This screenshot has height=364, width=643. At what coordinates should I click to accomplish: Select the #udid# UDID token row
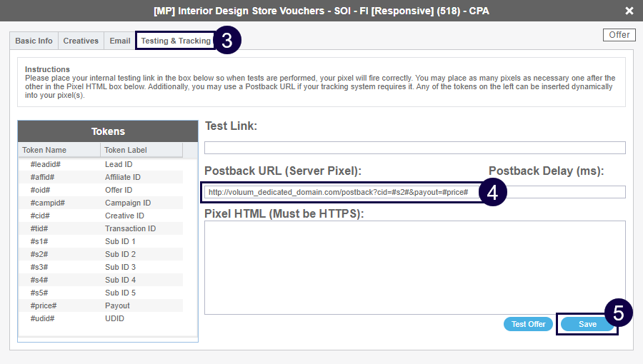tap(100, 318)
